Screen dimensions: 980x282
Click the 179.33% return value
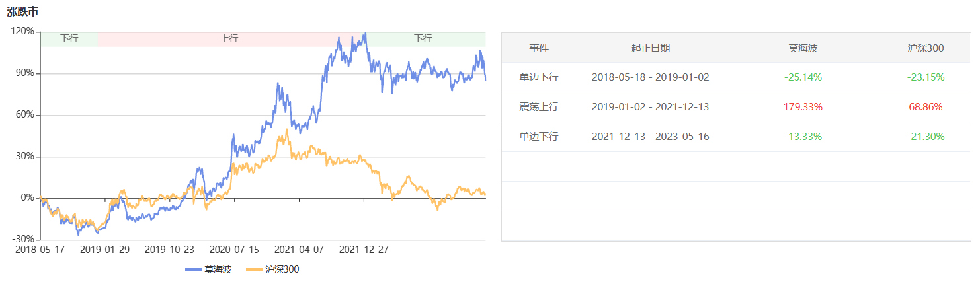(803, 107)
